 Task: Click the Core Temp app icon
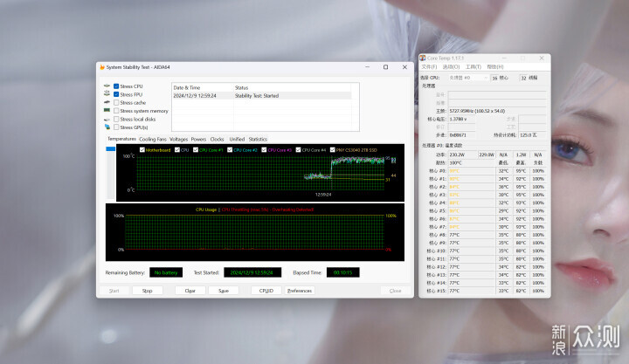pos(424,58)
